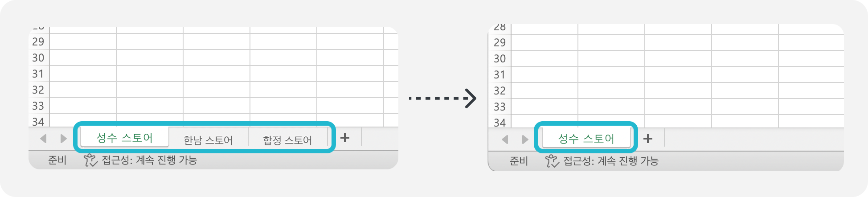This screenshot has width=868, height=197.
Task: Add new sheet with left plus icon
Action: tap(344, 138)
